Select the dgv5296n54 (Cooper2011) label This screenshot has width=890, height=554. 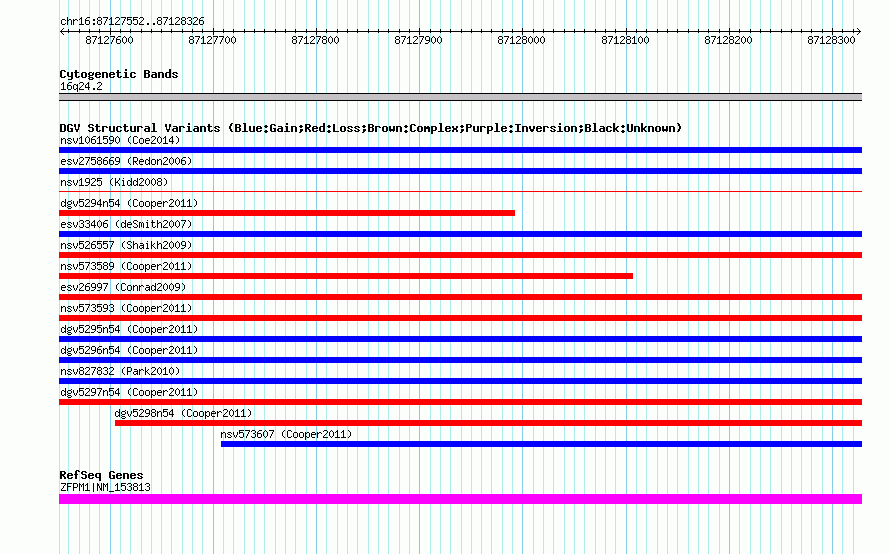(129, 350)
